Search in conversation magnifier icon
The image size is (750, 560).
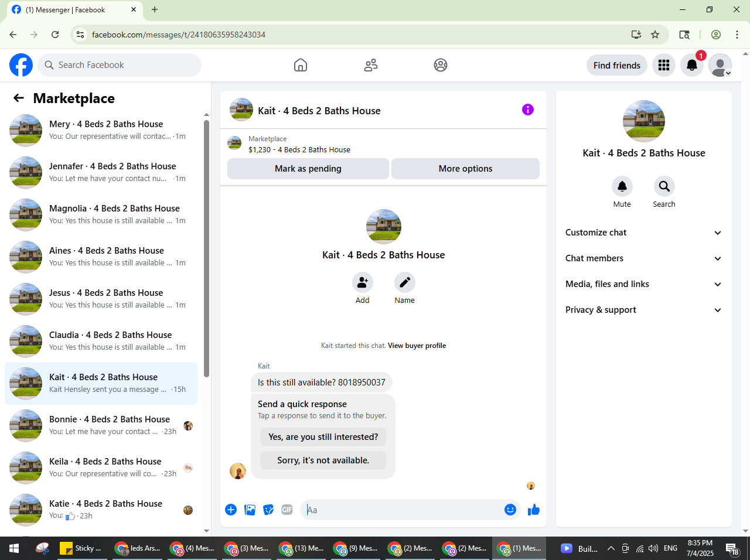(664, 186)
